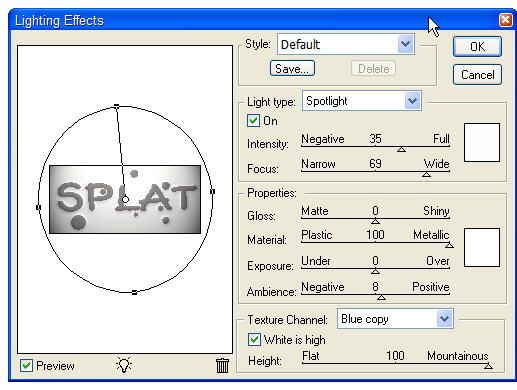
Task: Disable the Preview checkbox
Action: (x=26, y=366)
